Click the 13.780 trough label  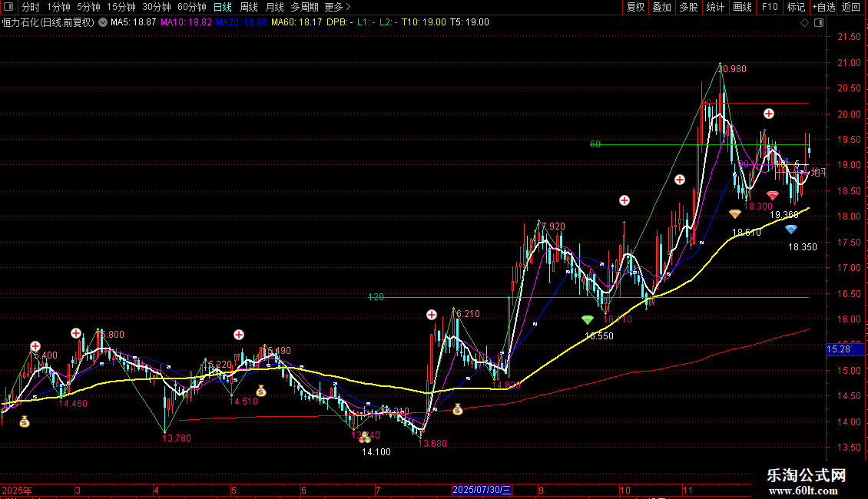coord(177,438)
